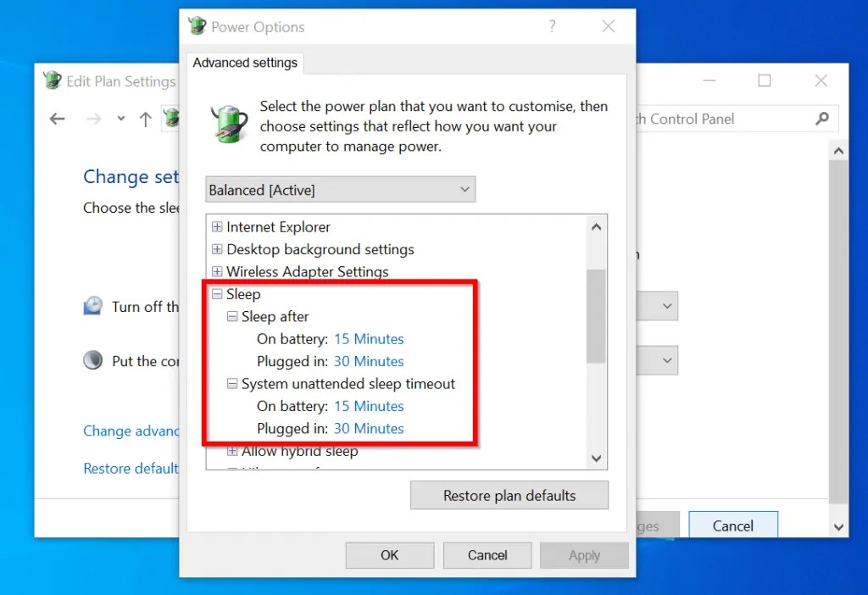Image resolution: width=868 pixels, height=595 pixels.
Task: Collapse the Sleep section
Action: [217, 293]
